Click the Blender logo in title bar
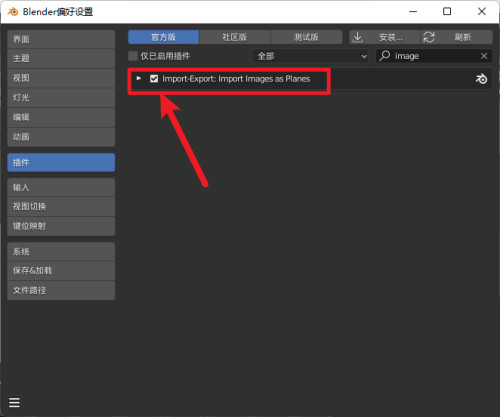This screenshot has height=417, width=500. [13, 12]
